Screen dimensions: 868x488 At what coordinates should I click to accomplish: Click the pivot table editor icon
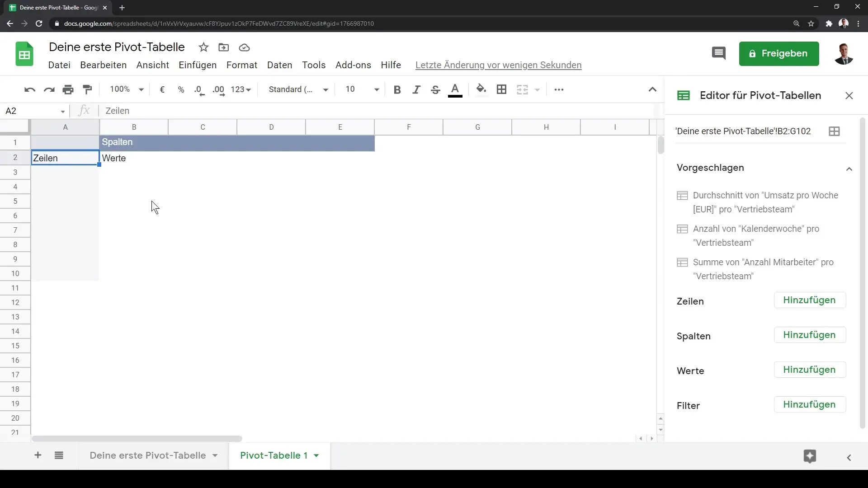[x=684, y=95]
